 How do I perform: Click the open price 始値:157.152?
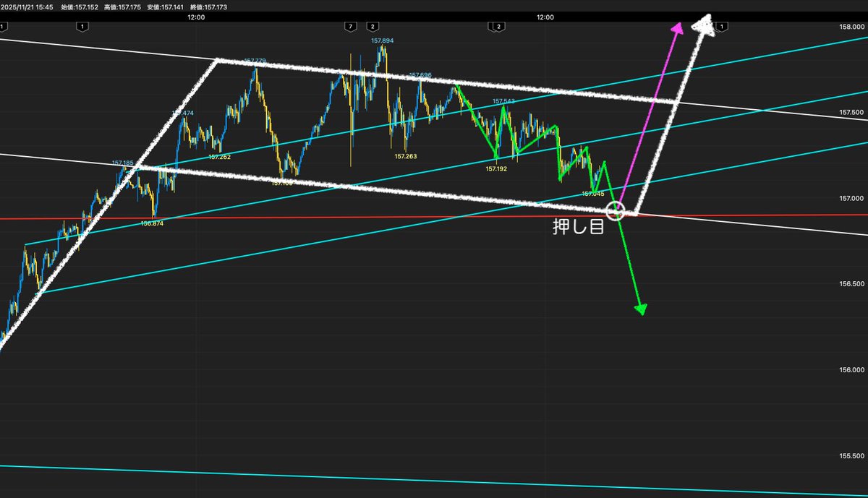click(80, 7)
